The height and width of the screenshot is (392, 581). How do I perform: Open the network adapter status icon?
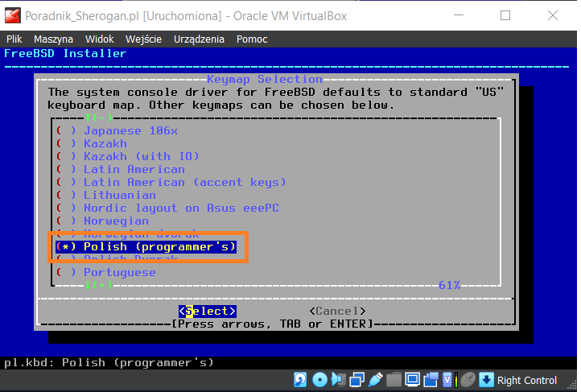point(356,380)
